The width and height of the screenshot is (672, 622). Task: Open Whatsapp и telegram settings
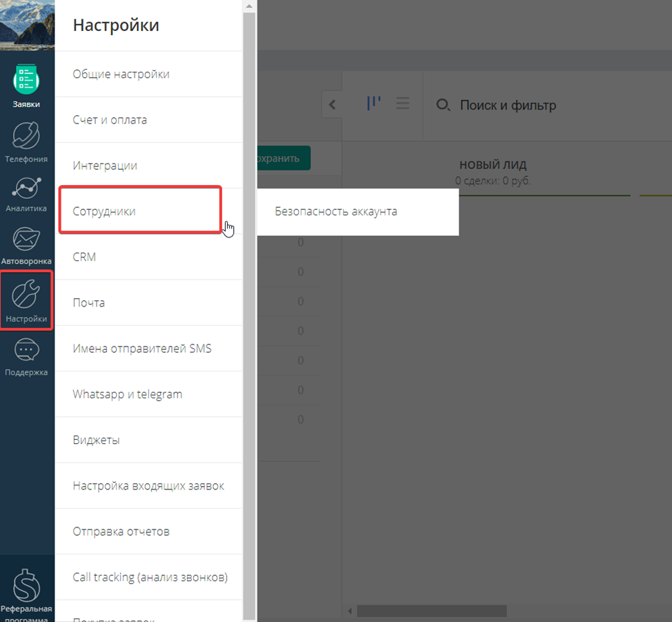[x=149, y=394]
